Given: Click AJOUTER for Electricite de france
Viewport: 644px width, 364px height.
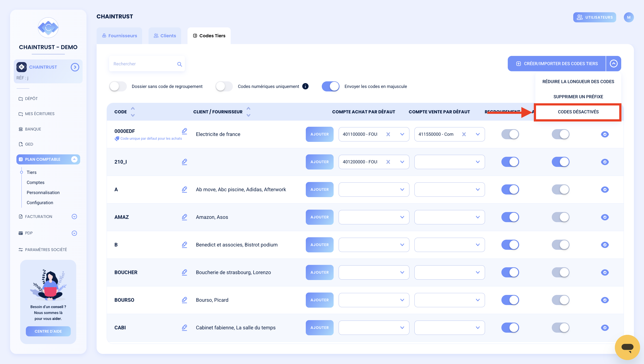Looking at the screenshot, I should pos(320,134).
